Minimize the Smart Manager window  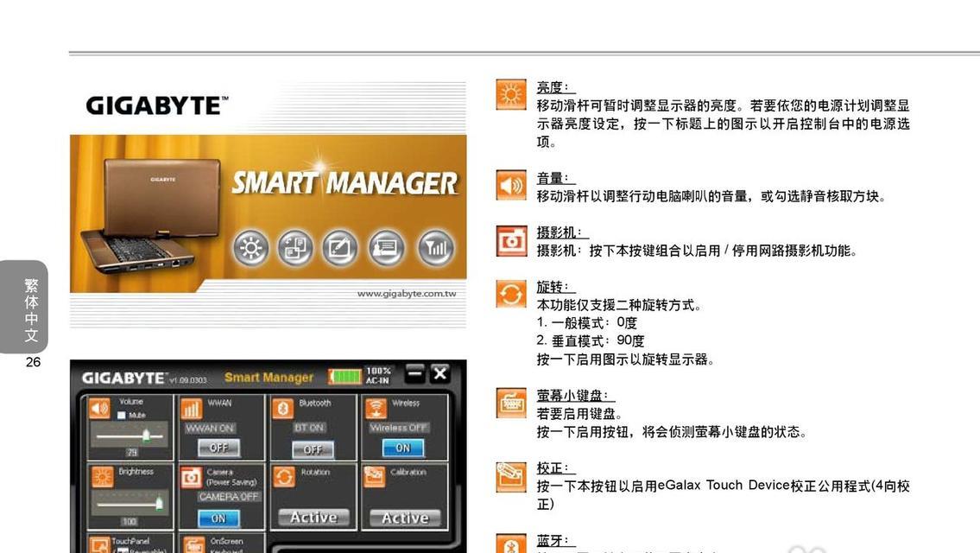pyautogui.click(x=414, y=373)
